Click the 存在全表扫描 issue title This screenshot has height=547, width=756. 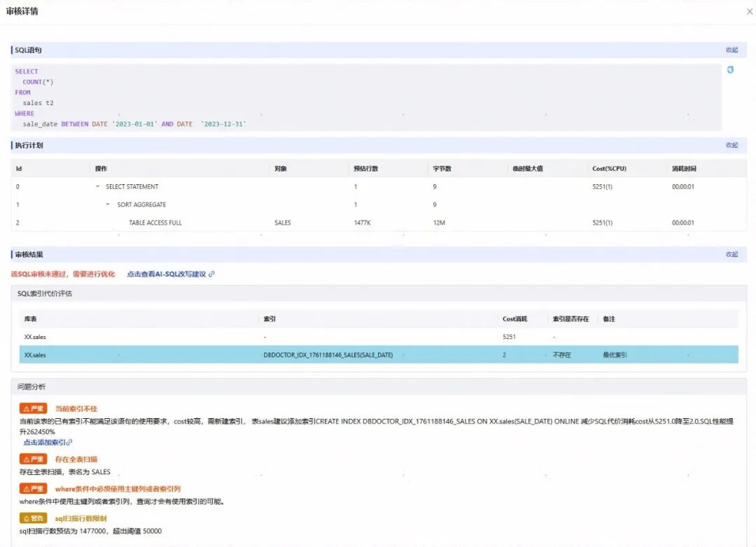(x=76, y=459)
